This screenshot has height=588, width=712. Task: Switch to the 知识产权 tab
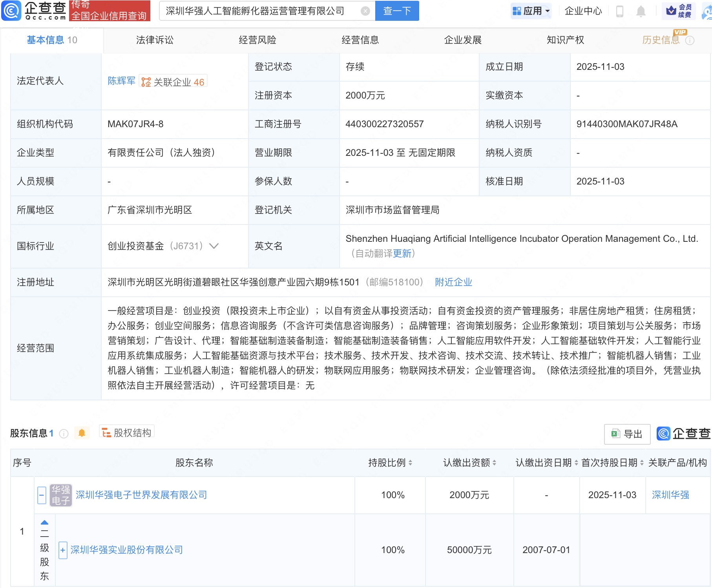565,40
